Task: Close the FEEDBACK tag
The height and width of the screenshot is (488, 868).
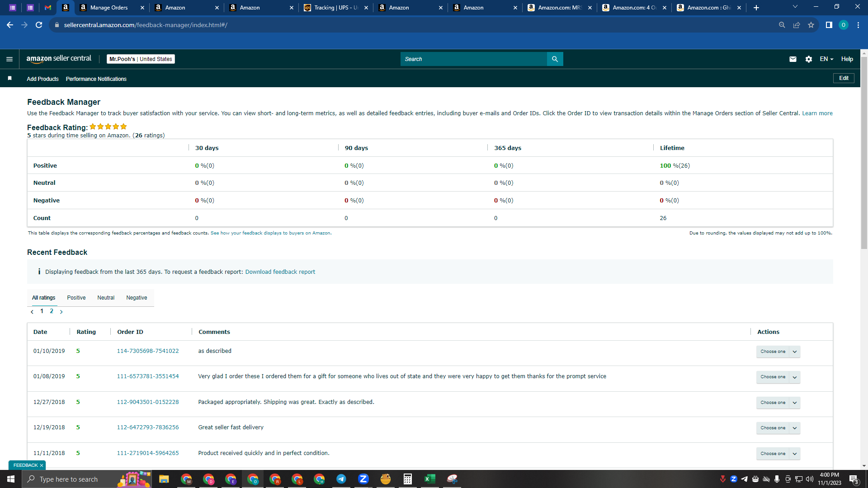Action: tap(42, 465)
